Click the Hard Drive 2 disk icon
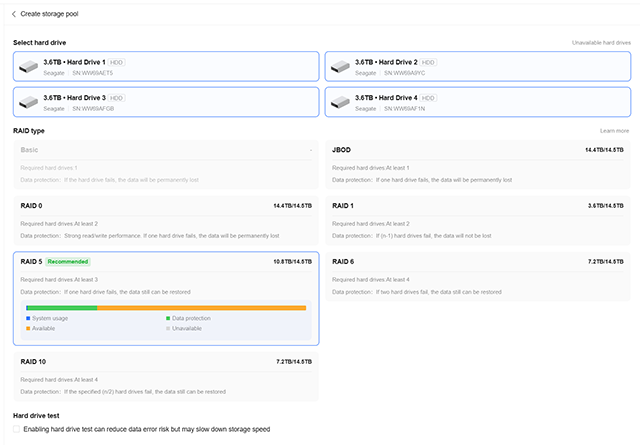 340,67
